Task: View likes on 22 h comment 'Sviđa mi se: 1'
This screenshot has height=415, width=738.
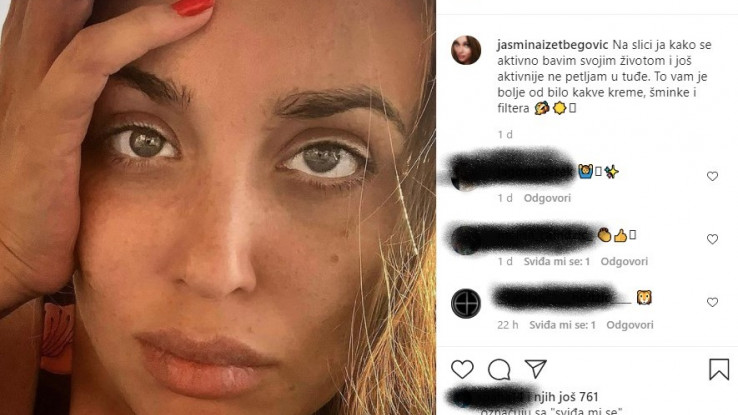Action: click(x=562, y=325)
